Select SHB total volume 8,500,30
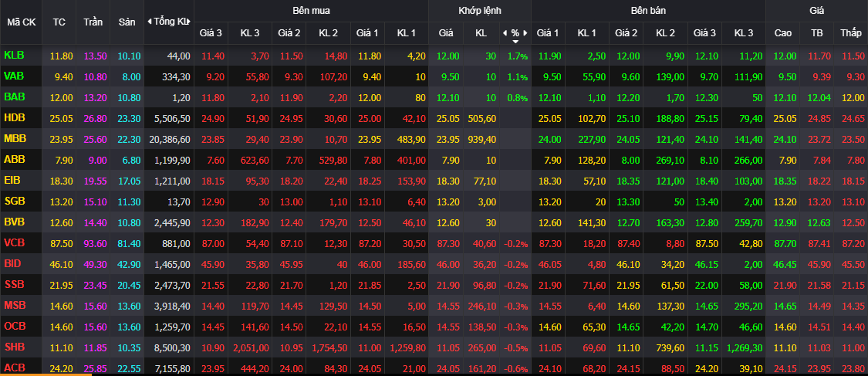The height and width of the screenshot is (376, 868). pyautogui.click(x=172, y=347)
